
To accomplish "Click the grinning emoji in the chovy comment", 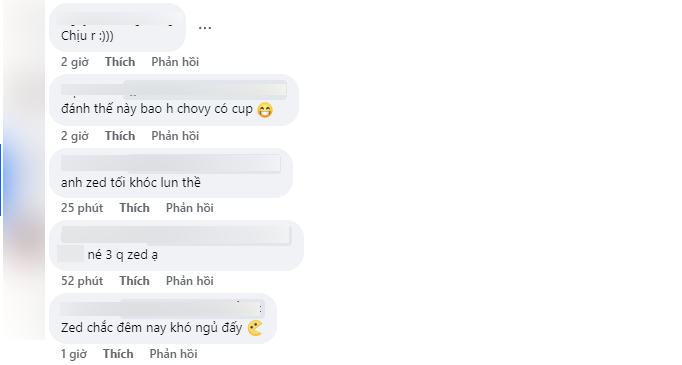I will click(265, 110).
